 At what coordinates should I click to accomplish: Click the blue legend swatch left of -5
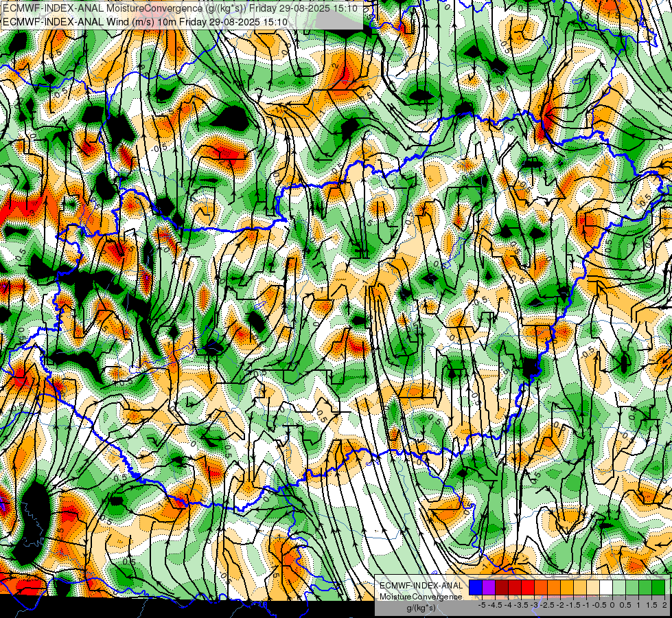(x=476, y=588)
